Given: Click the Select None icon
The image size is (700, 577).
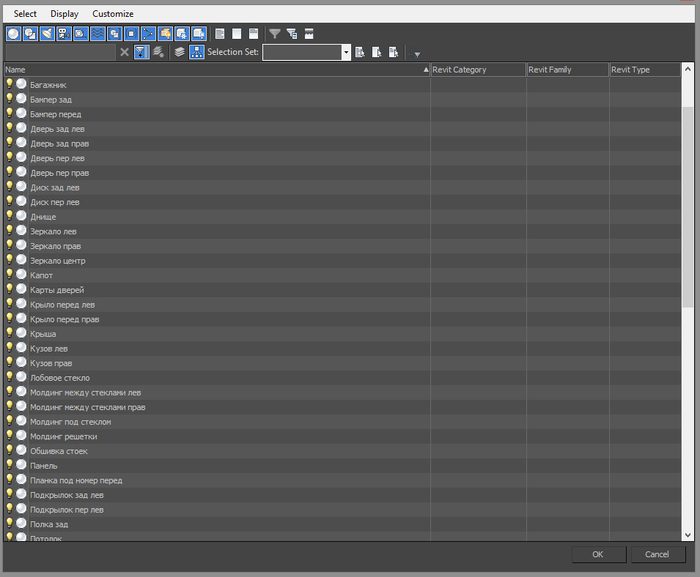Looking at the screenshot, I should point(237,33).
